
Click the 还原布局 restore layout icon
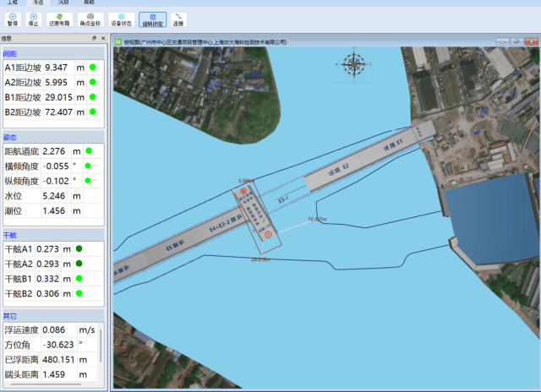(x=58, y=19)
